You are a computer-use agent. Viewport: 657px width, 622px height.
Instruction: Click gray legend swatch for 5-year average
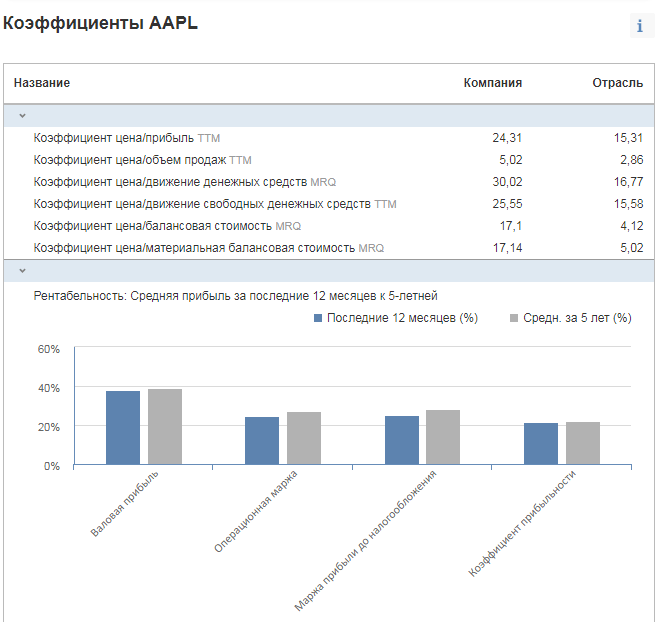(514, 318)
